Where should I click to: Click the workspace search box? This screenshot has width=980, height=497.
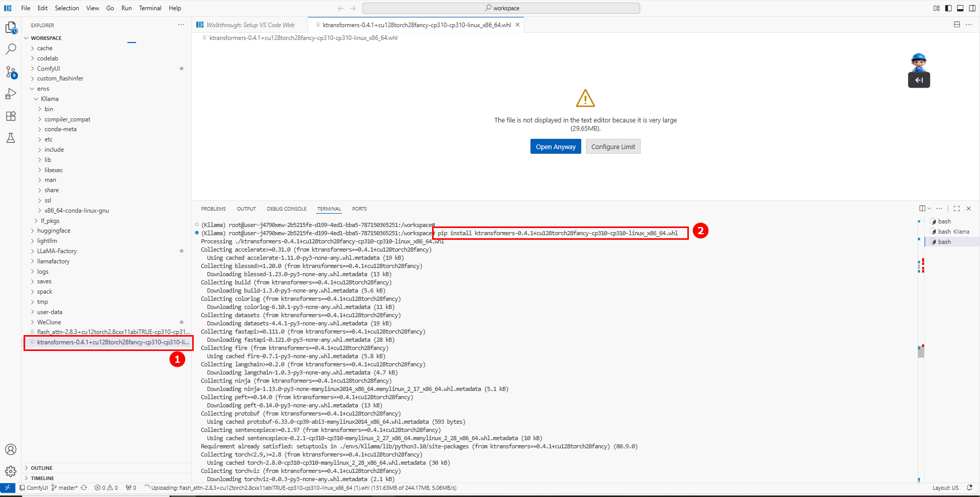(x=501, y=8)
